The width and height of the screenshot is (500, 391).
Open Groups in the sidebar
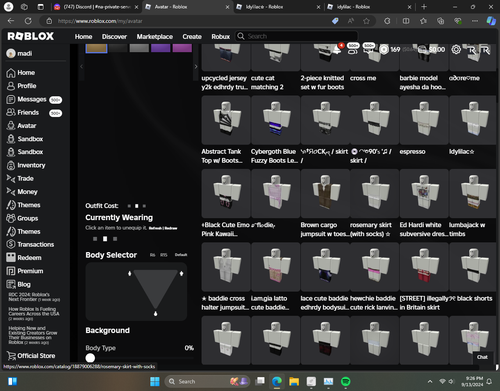point(22,218)
